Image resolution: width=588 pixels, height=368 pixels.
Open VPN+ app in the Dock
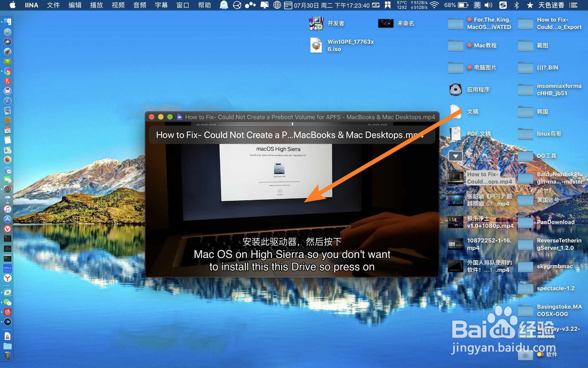(x=8, y=268)
